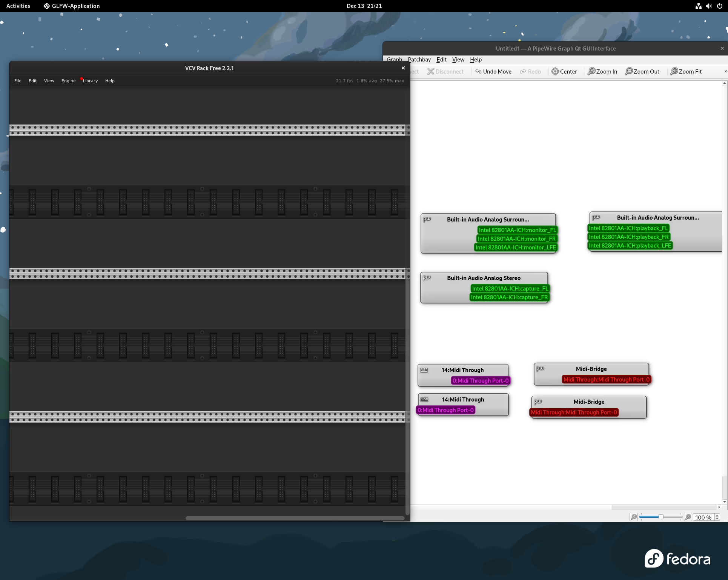Click the pw icon on the upper Midi-Bridge node

coord(540,369)
